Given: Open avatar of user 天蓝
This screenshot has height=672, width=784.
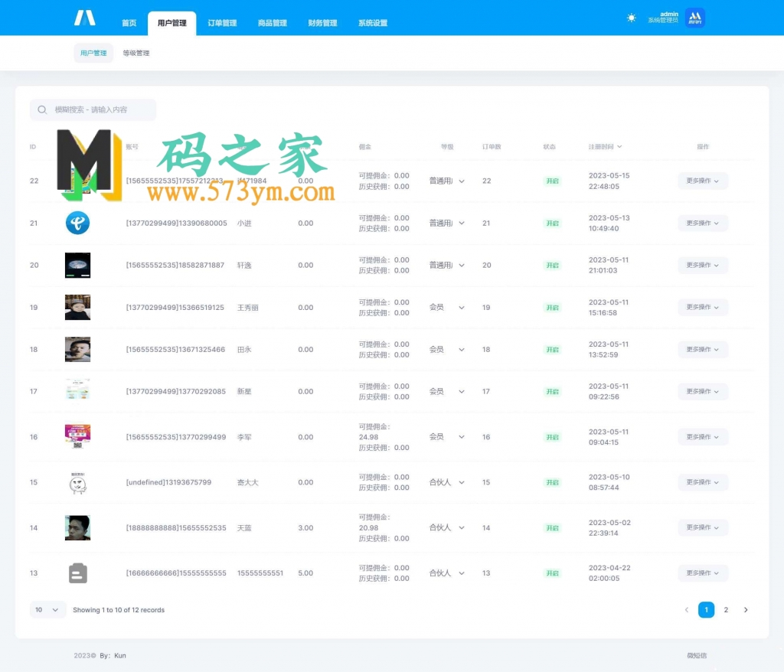Looking at the screenshot, I should (77, 527).
